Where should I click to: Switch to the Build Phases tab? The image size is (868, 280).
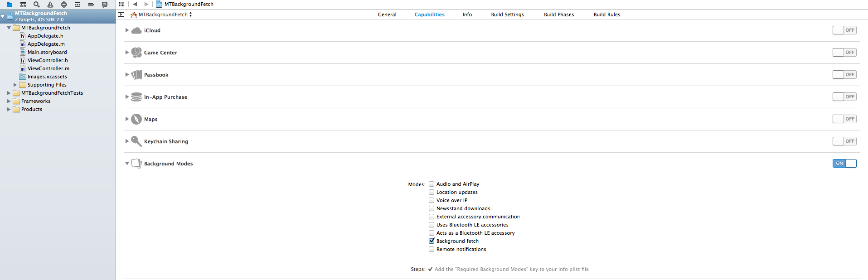click(x=559, y=14)
